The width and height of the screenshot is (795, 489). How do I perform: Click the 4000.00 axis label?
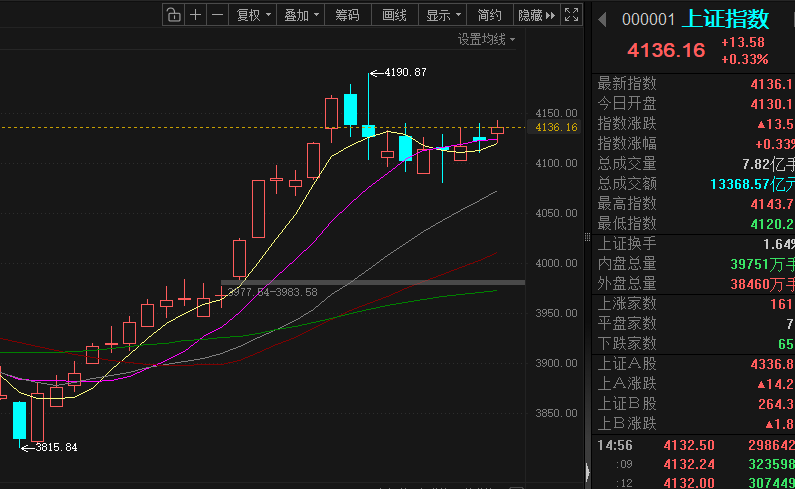point(556,263)
